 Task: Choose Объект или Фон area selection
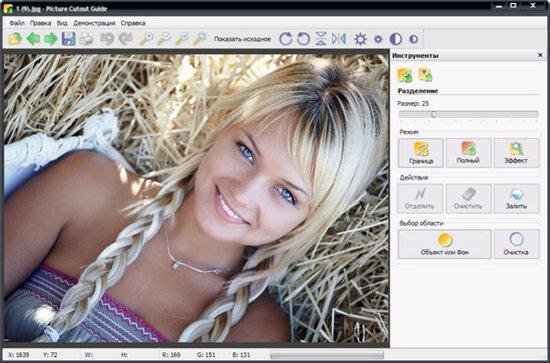445,244
